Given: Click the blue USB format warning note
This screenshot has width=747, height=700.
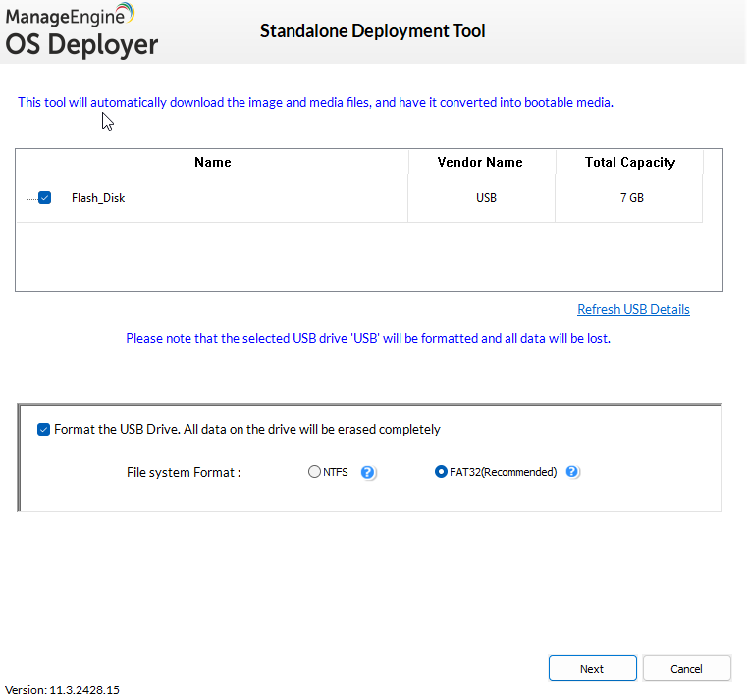Looking at the screenshot, I should (x=368, y=338).
